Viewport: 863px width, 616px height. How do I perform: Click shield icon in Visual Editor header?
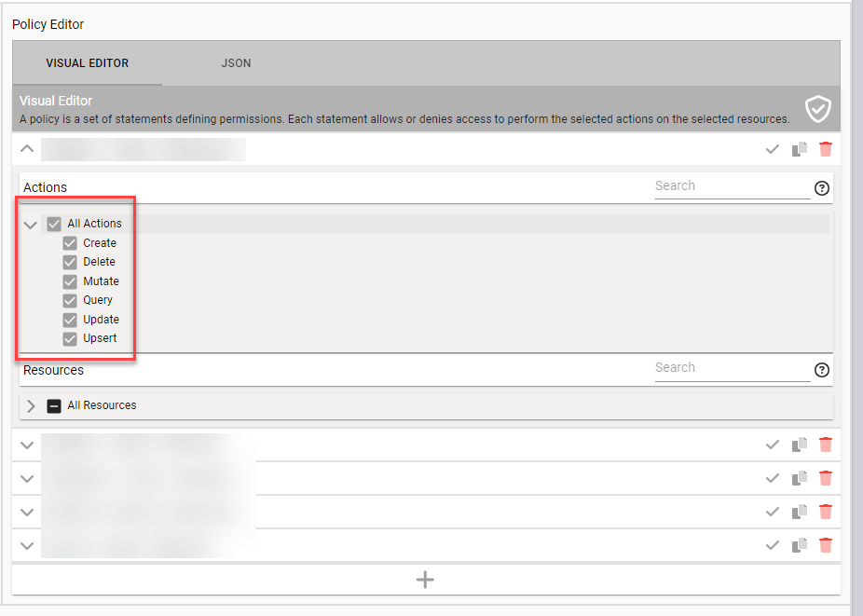pos(817,109)
